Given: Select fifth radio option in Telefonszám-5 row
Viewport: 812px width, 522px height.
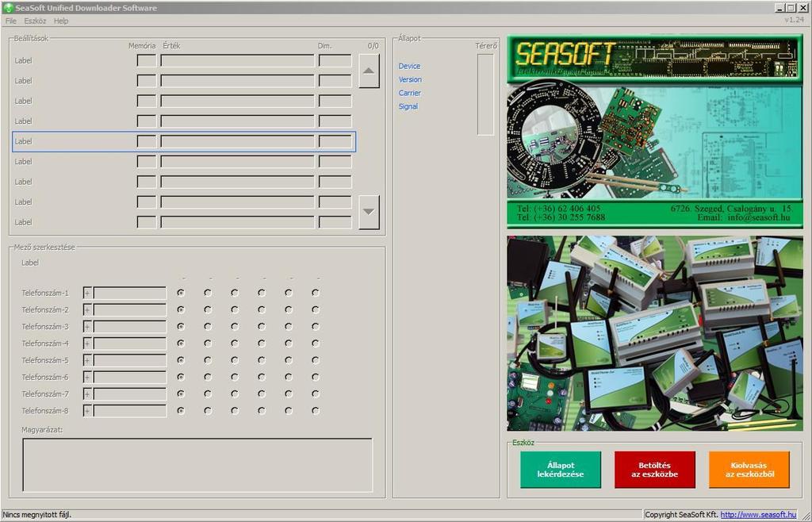Looking at the screenshot, I should [x=289, y=360].
